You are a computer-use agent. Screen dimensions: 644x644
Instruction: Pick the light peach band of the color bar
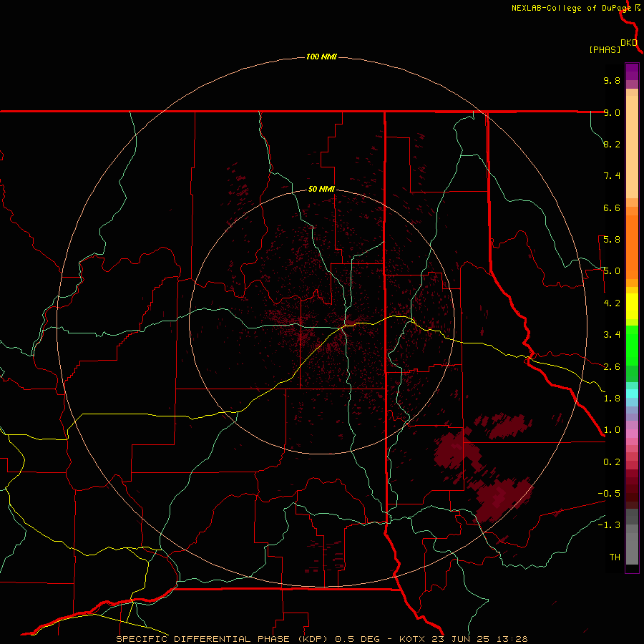632,147
